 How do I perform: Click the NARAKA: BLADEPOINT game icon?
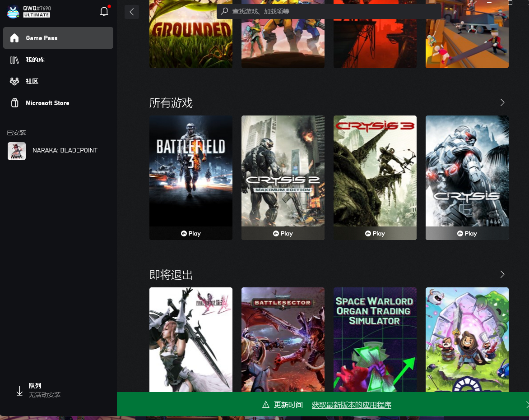pyautogui.click(x=17, y=151)
